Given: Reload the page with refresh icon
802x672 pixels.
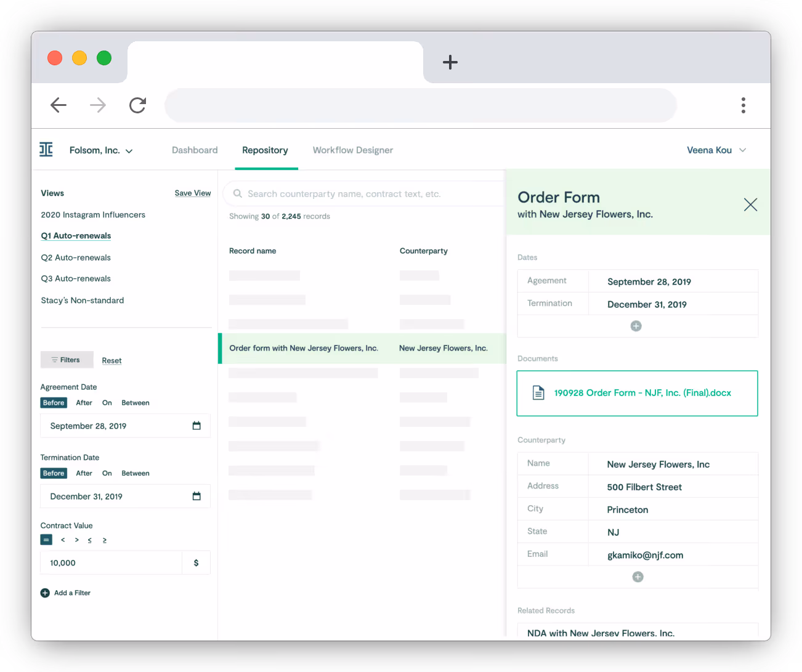Looking at the screenshot, I should click(x=137, y=105).
